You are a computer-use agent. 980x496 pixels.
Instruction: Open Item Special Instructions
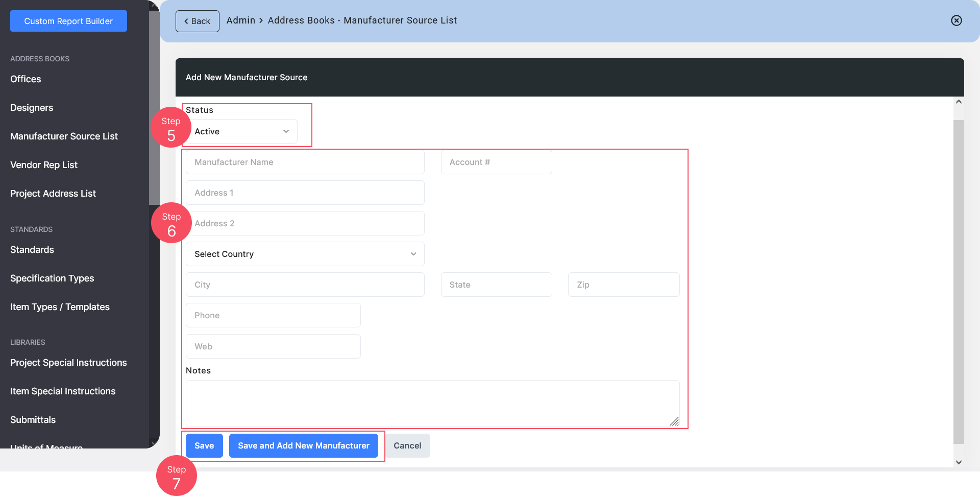coord(63,391)
